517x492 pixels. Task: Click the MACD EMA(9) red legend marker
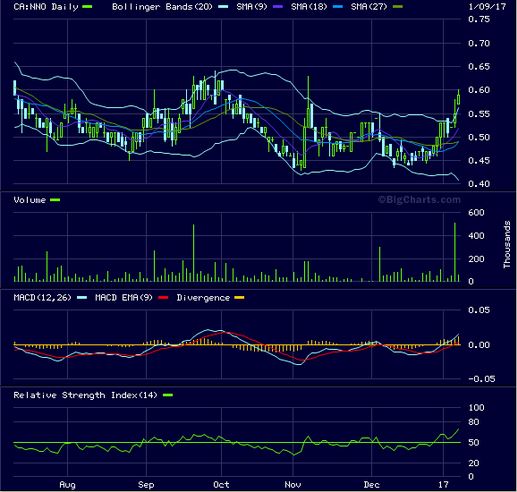pos(163,298)
